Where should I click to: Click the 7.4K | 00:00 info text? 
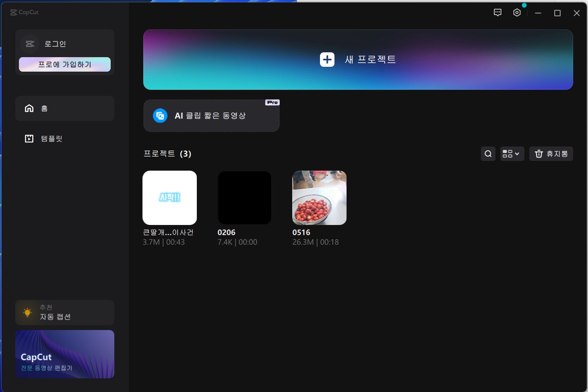tap(237, 242)
